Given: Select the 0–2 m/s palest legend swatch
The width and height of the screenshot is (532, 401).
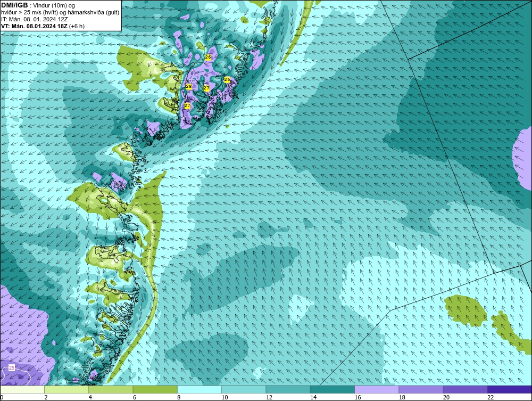Looking at the screenshot, I should point(22,389).
